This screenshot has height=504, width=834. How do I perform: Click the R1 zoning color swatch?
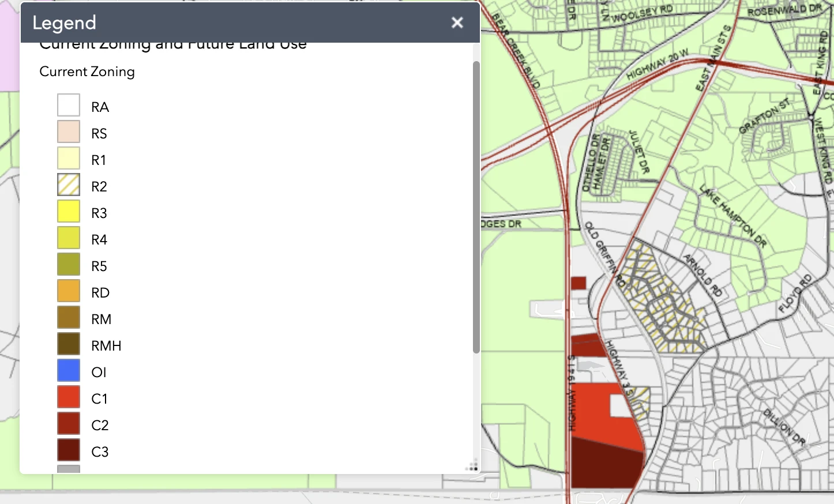tap(69, 159)
